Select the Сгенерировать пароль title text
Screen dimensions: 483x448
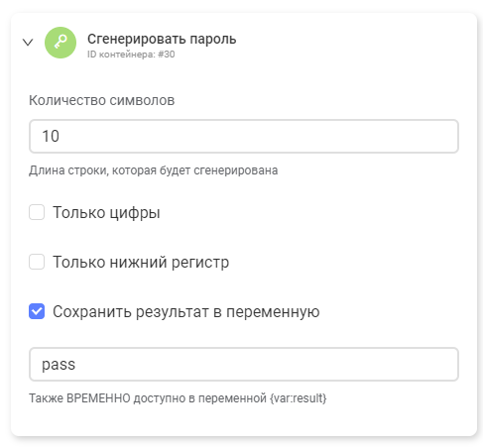[x=162, y=40]
